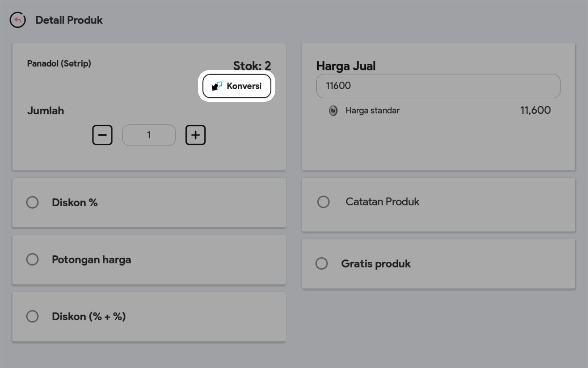
Task: Enable the Potongan harga option
Action: (x=33, y=259)
